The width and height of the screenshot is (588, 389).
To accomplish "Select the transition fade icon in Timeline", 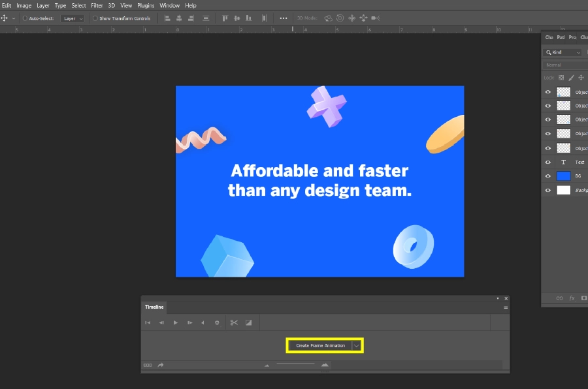I will pos(248,322).
